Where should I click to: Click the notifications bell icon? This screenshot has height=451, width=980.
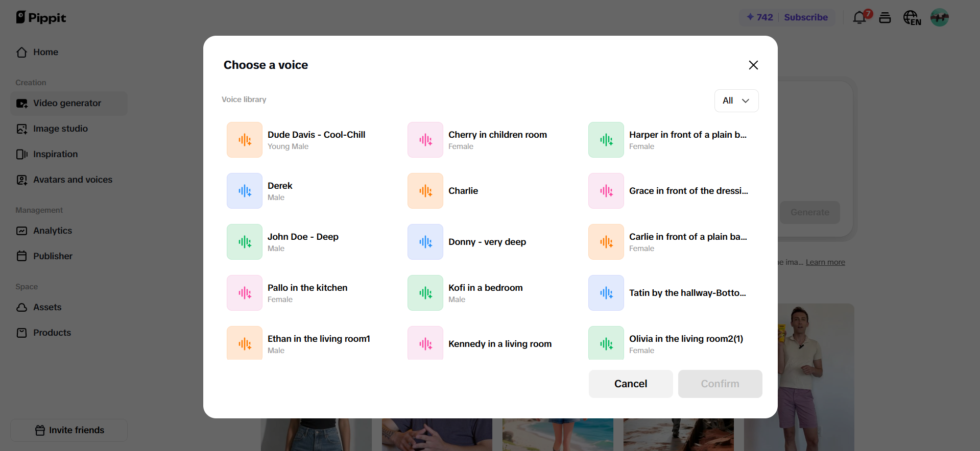859,18
